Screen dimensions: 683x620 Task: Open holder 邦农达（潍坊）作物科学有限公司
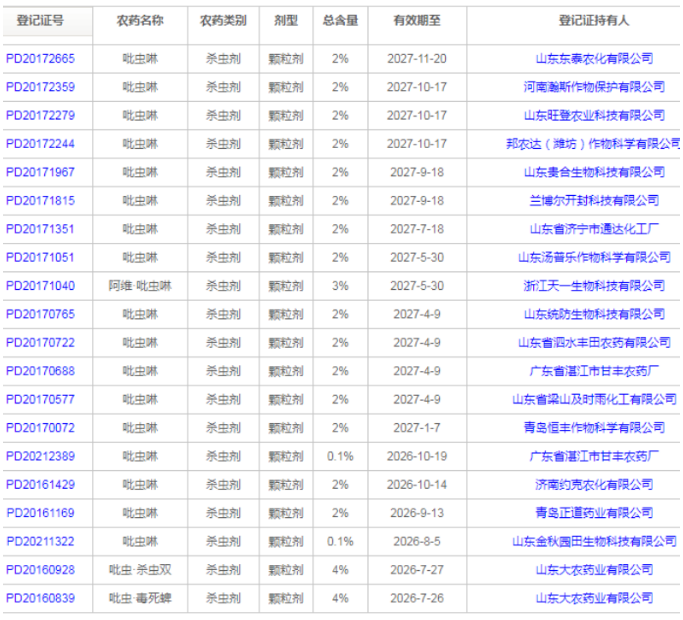[x=593, y=144]
